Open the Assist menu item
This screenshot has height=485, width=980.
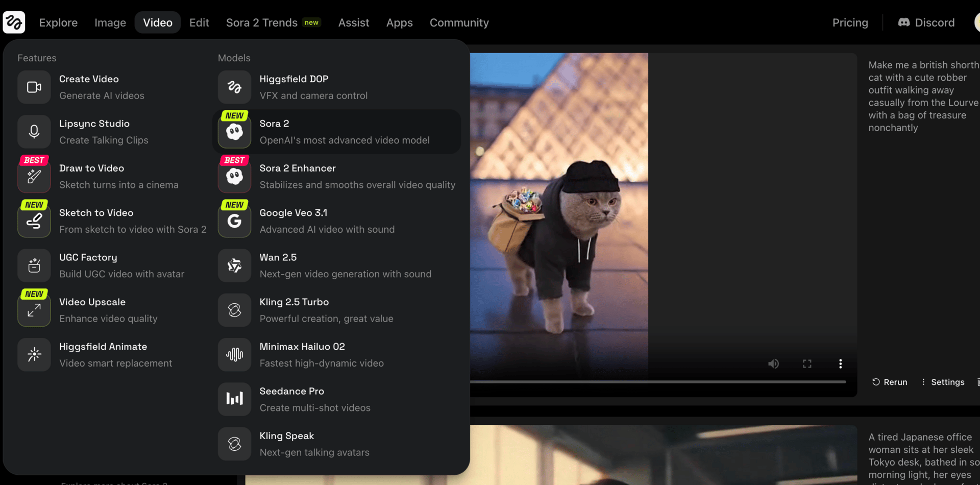tap(354, 22)
